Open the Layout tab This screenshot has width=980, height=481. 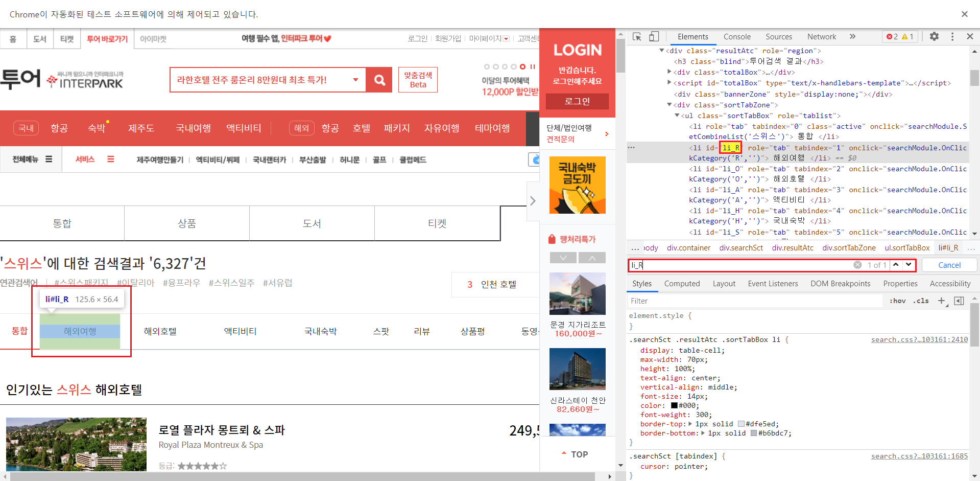coord(724,284)
